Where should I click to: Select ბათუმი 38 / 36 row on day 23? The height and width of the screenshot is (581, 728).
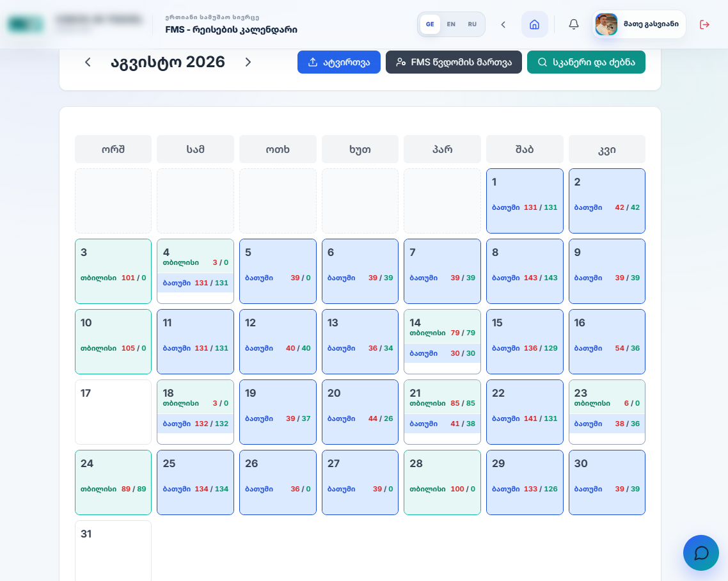607,424
